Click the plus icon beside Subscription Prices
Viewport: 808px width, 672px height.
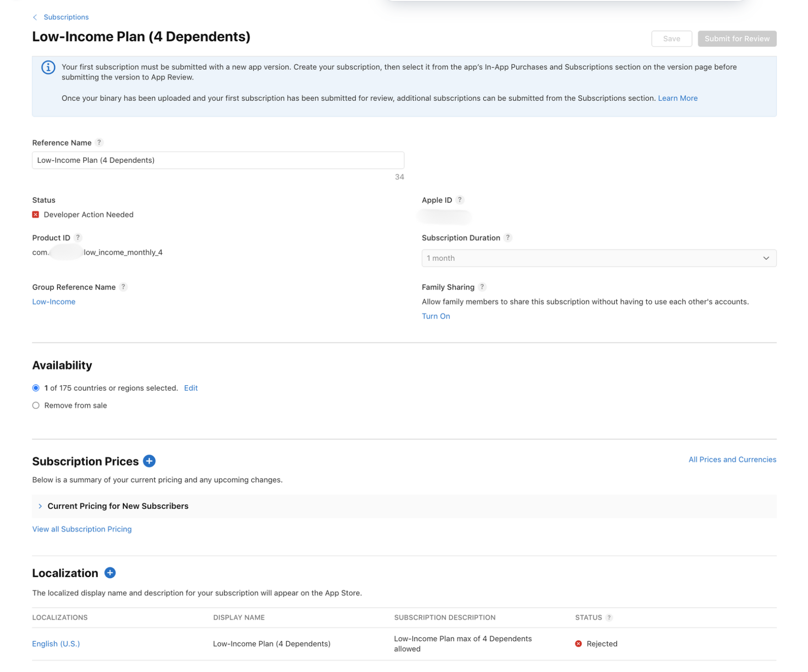149,461
